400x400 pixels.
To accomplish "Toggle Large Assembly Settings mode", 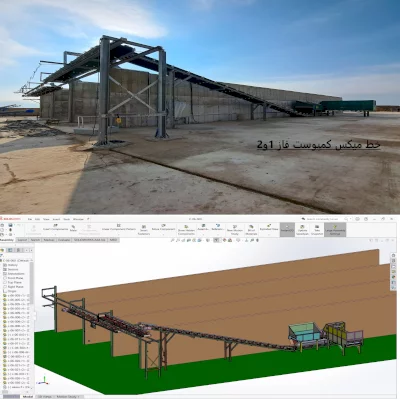I will click(x=335, y=230).
